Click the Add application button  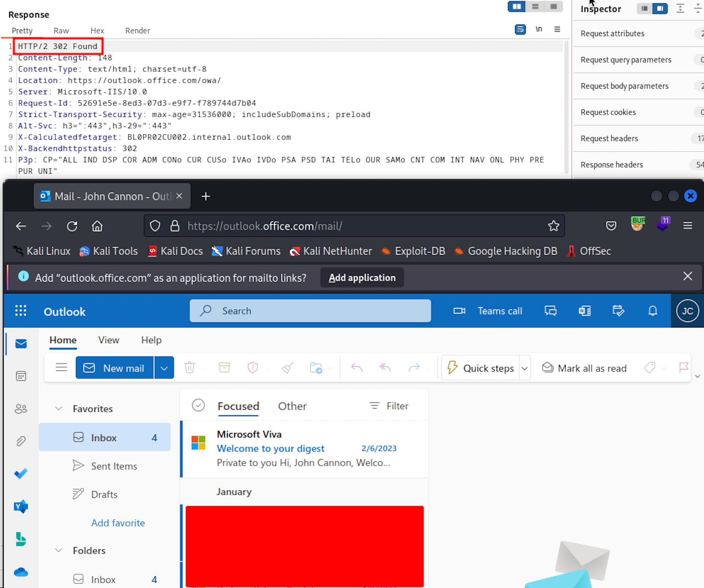coord(362,278)
